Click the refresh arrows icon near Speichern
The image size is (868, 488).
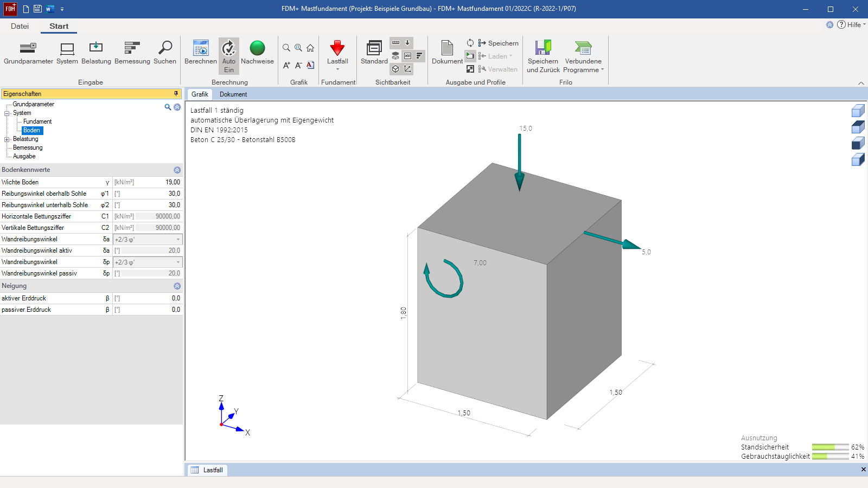coord(470,43)
